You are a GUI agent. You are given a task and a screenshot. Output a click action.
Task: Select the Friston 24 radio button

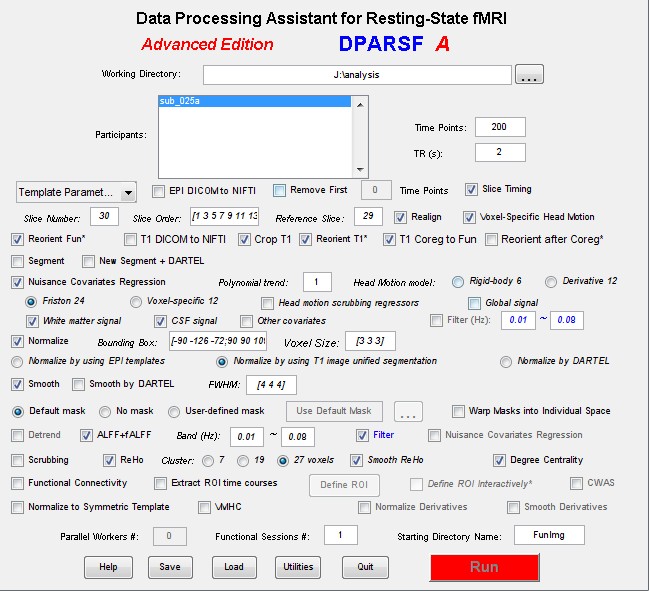click(x=31, y=302)
